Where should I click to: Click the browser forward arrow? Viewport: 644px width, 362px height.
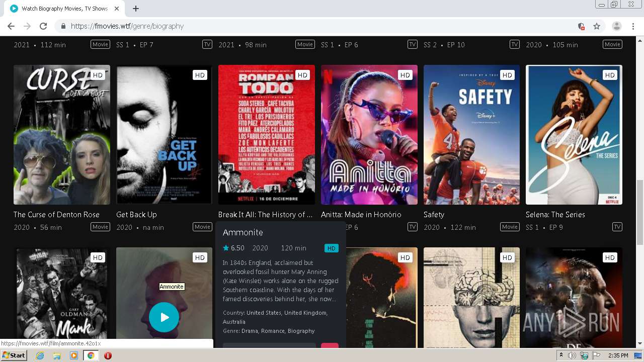pyautogui.click(x=27, y=26)
